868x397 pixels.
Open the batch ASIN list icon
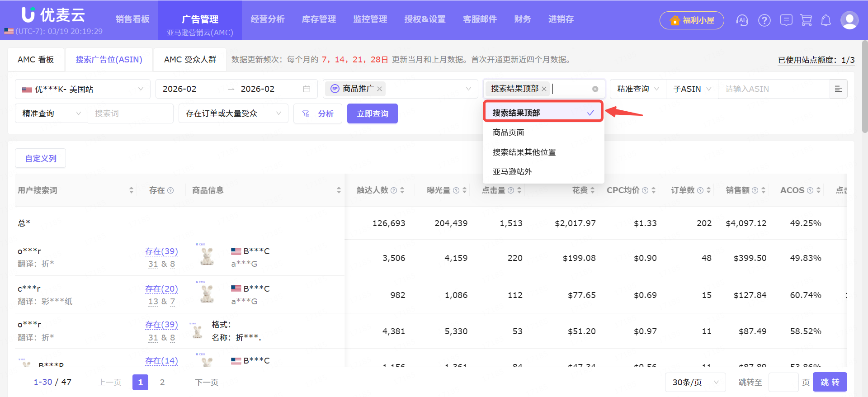tap(838, 89)
